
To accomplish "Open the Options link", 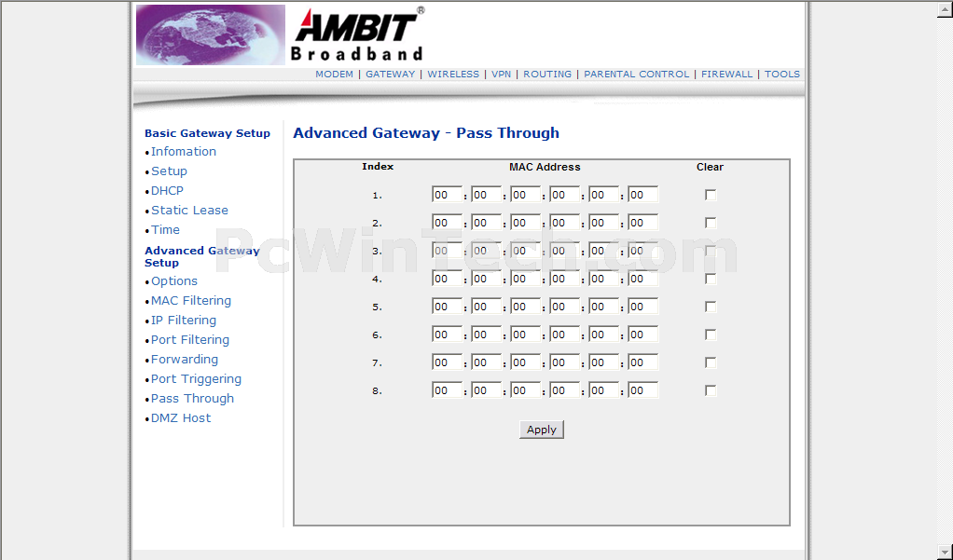I will 174,280.
